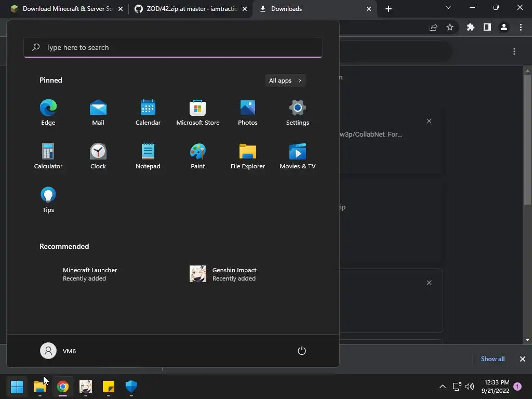Open Movies & TV app
Viewport: 532px width, 399px height.
[298, 156]
